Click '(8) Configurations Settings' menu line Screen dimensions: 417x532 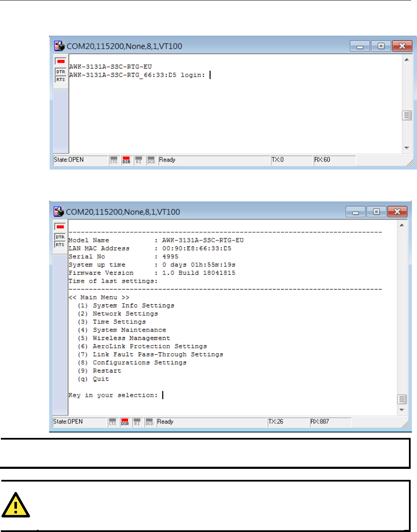click(132, 362)
